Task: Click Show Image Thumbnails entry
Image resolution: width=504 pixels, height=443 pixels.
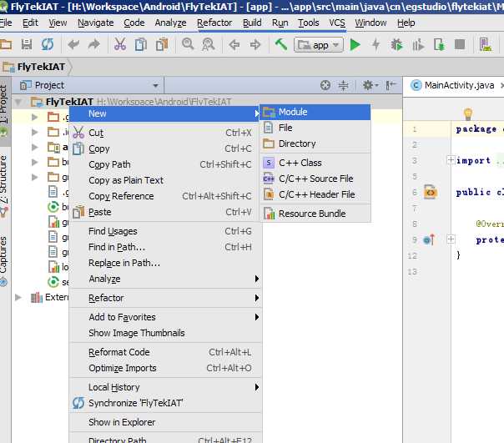Action: [166, 333]
